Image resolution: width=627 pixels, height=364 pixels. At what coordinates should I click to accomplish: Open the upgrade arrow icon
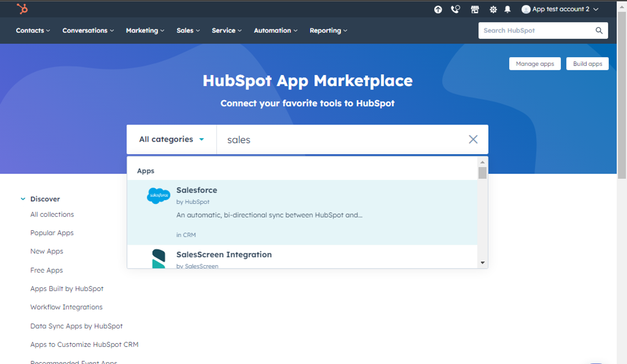438,9
